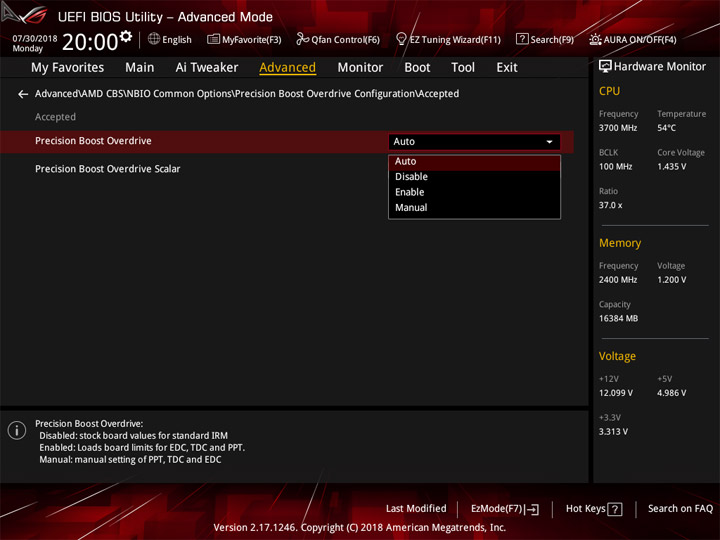The image size is (720, 540).
Task: Select the Advanced tab
Action: click(287, 68)
